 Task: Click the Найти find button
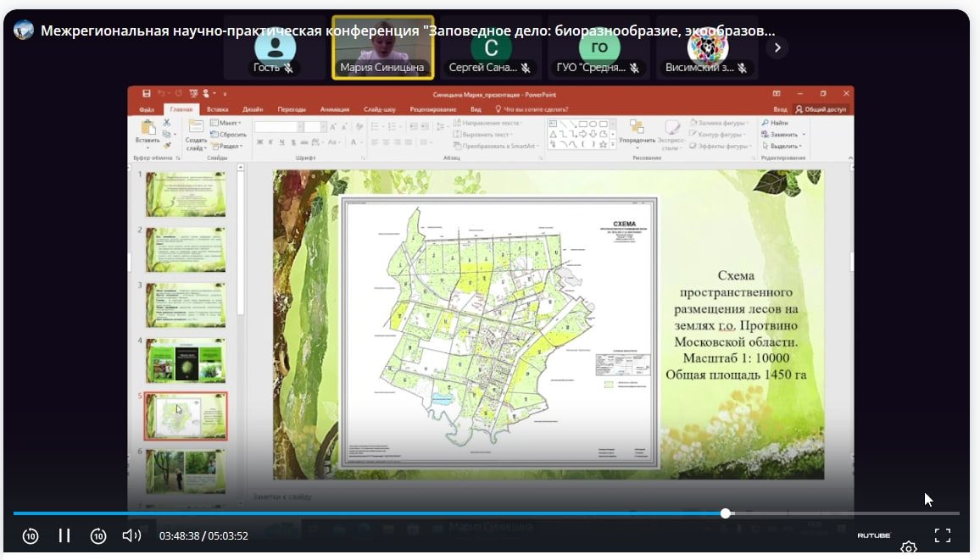coord(775,123)
